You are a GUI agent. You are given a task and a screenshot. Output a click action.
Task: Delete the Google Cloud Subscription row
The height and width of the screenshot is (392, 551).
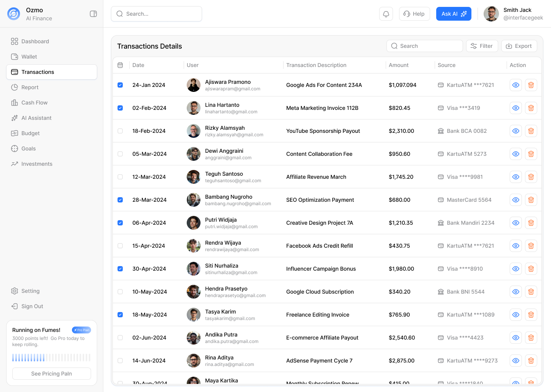click(x=531, y=292)
